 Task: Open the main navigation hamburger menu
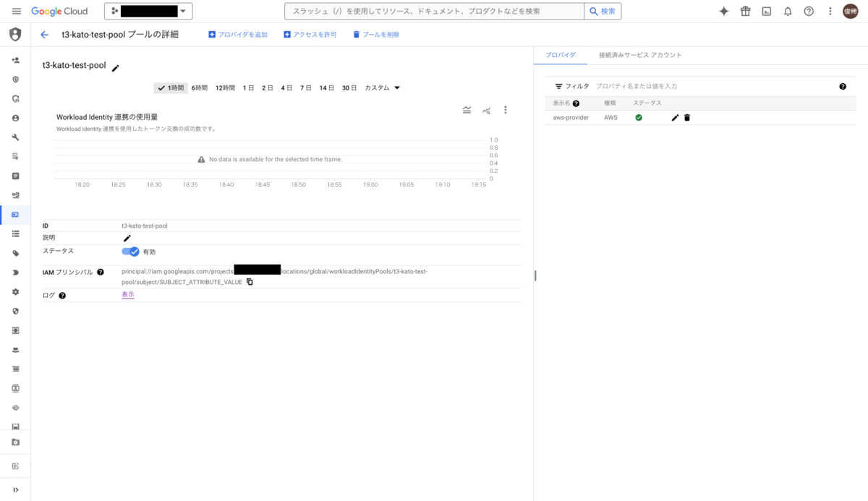(x=16, y=12)
